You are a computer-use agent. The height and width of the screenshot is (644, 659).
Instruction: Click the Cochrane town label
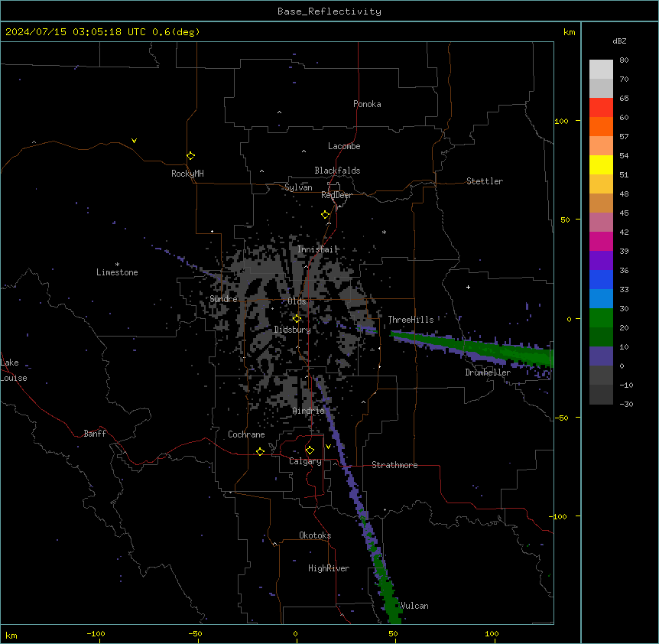point(246,434)
